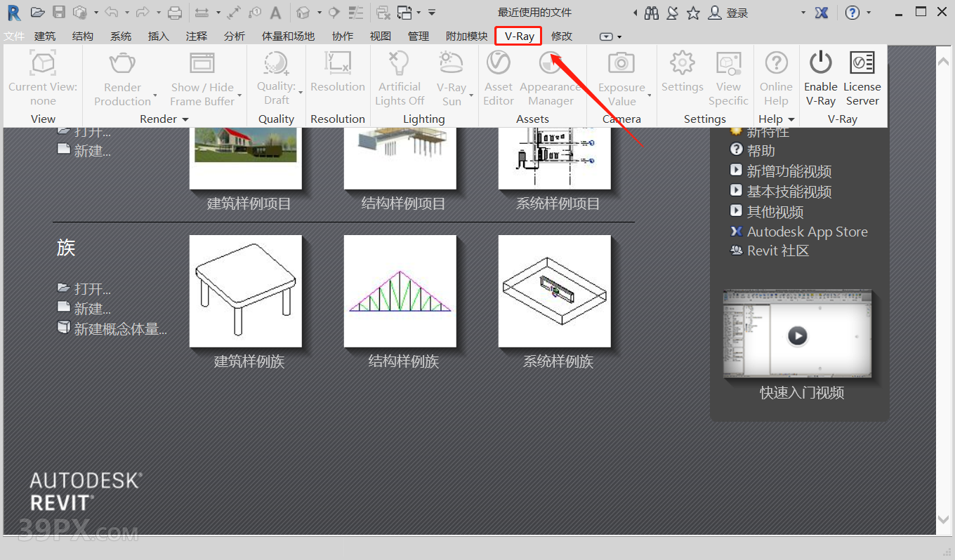Click the Help question mark icon in title bar
955x560 pixels.
point(852,13)
